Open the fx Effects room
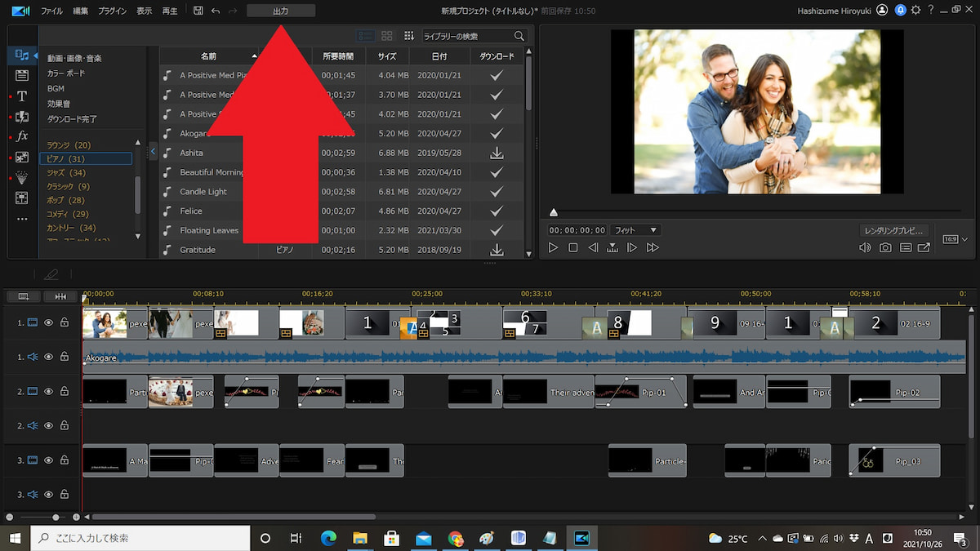This screenshot has width=980, height=551. pos(22,136)
